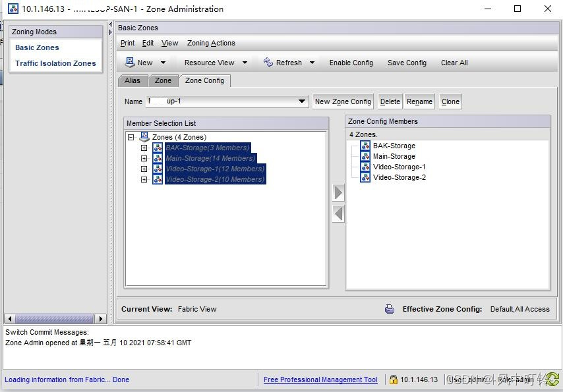This screenshot has height=392, width=563.
Task: Switch to the Zone tab
Action: [163, 81]
